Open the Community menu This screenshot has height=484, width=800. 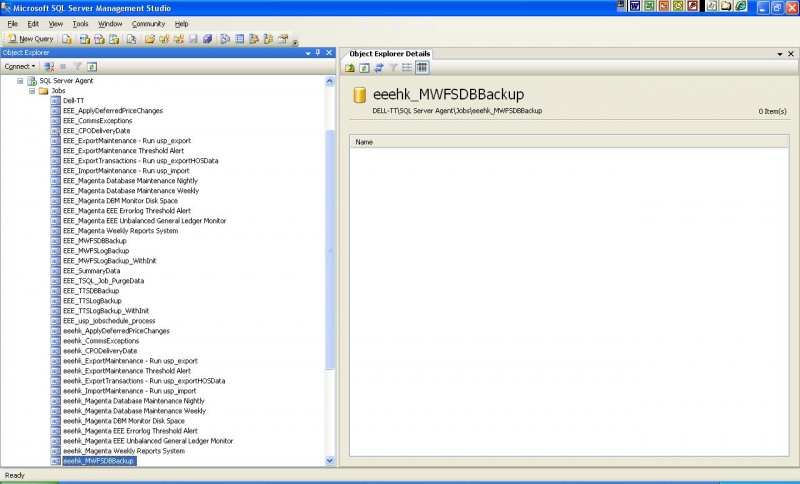(148, 24)
